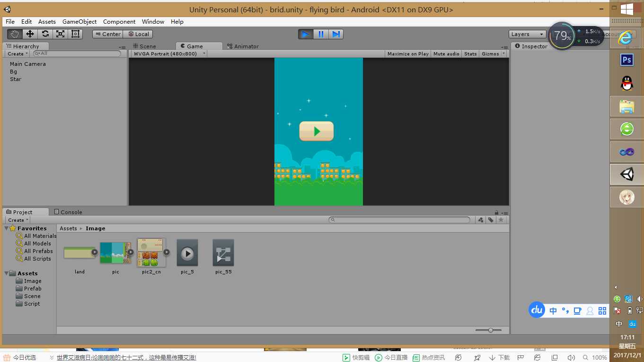The width and height of the screenshot is (644, 362).
Task: Open the File menu
Action: 10,21
